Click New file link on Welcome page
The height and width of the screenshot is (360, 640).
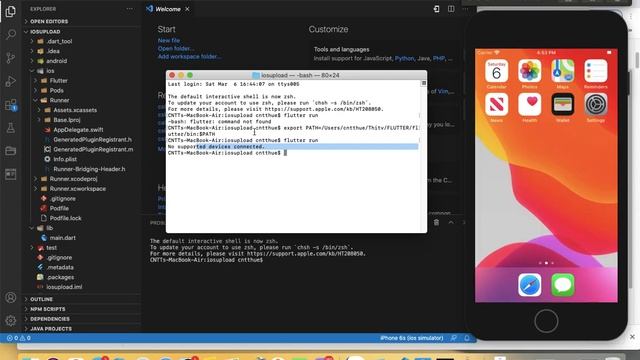tap(169, 40)
